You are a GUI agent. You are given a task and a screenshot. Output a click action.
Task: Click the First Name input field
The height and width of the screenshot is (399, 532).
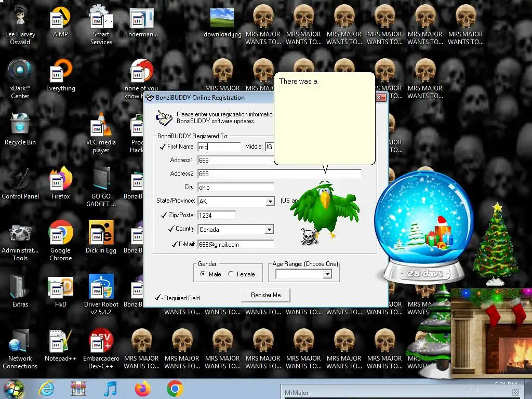[x=219, y=147]
